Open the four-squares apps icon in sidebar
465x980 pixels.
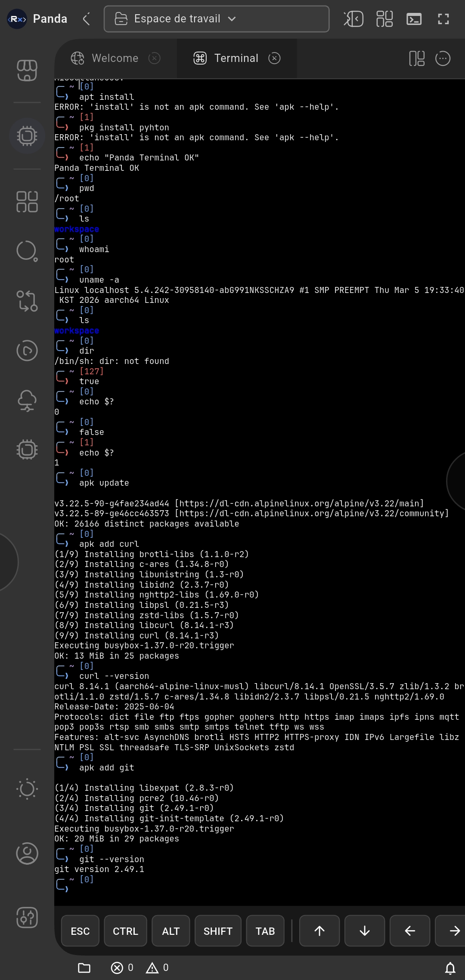coord(27,202)
